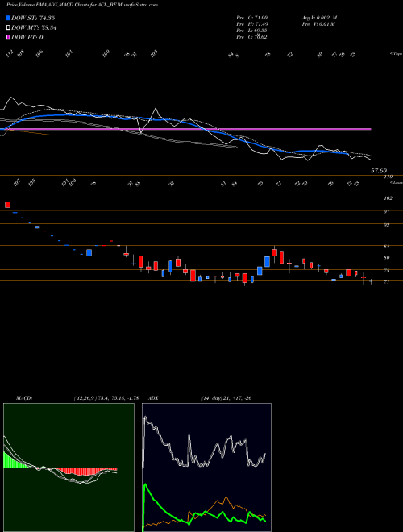Click the Pre H: 71.49 value
This screenshot has width=403, height=532.
pyautogui.click(x=252, y=24)
